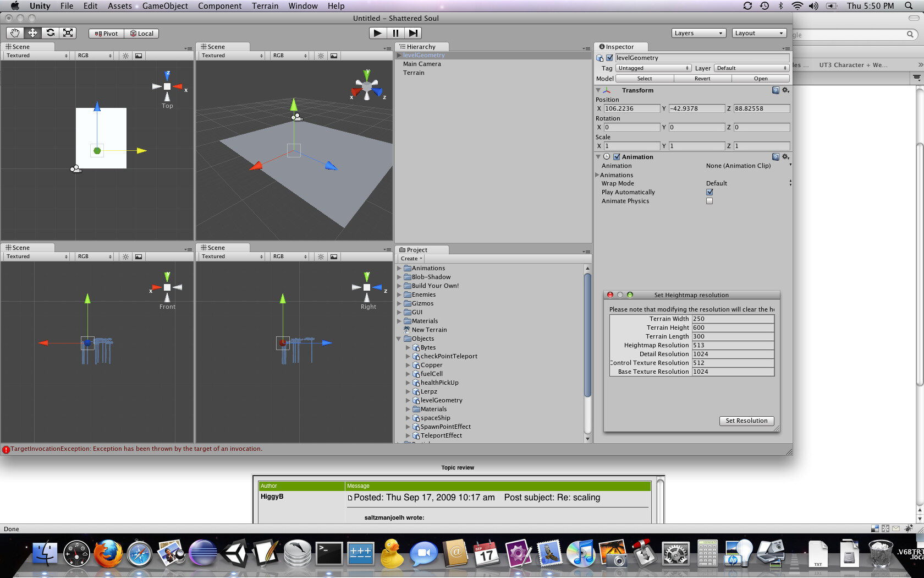
Task: Click the Pause button
Action: click(x=395, y=33)
